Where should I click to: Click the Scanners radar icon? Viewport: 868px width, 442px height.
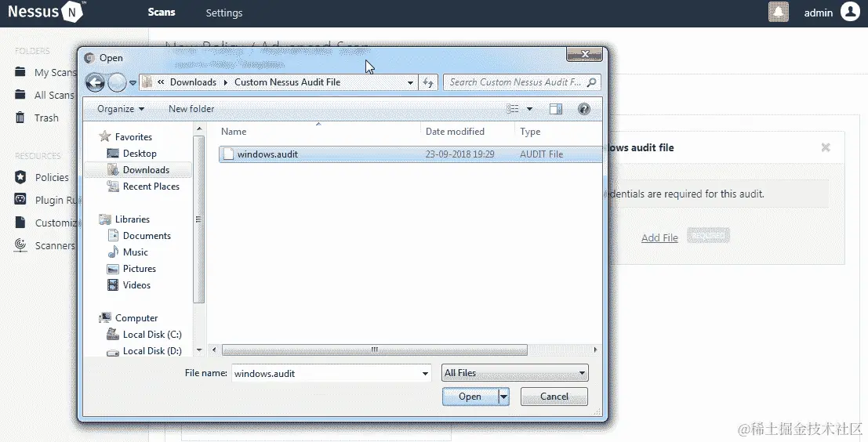pyautogui.click(x=20, y=245)
